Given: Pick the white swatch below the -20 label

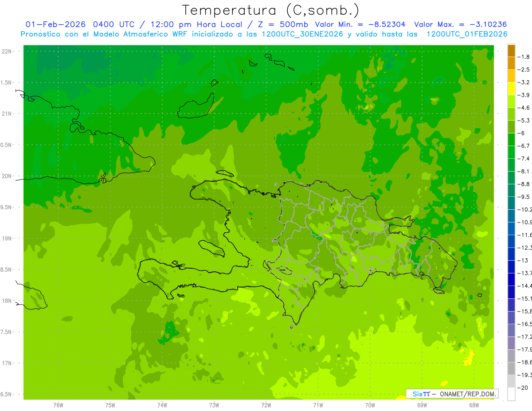Looking at the screenshot, I should click(511, 394).
